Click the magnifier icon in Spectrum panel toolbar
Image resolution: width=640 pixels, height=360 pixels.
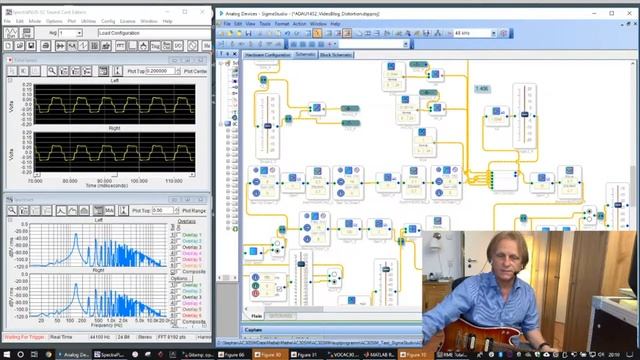pyautogui.click(x=12, y=211)
